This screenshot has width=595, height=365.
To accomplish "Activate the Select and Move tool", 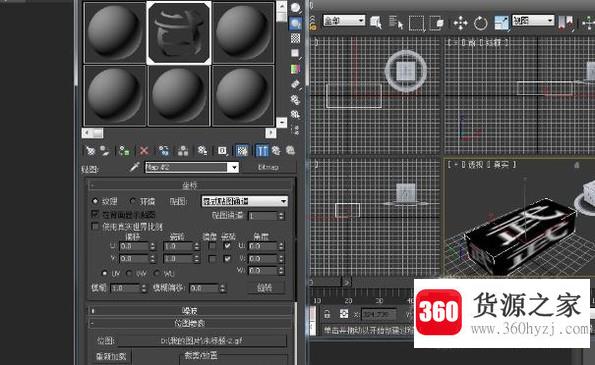I will click(460, 23).
